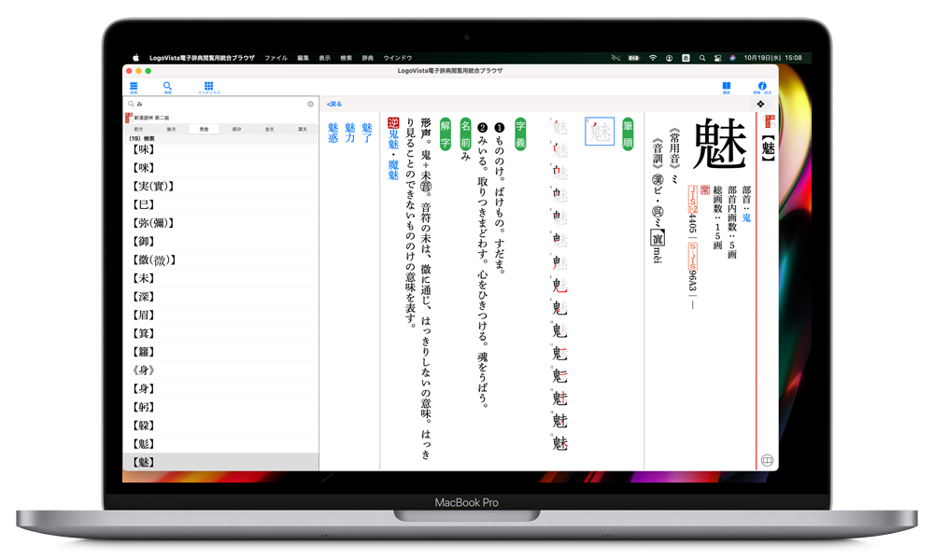Click the battery status icon
The height and width of the screenshot is (560, 934).
(634, 58)
